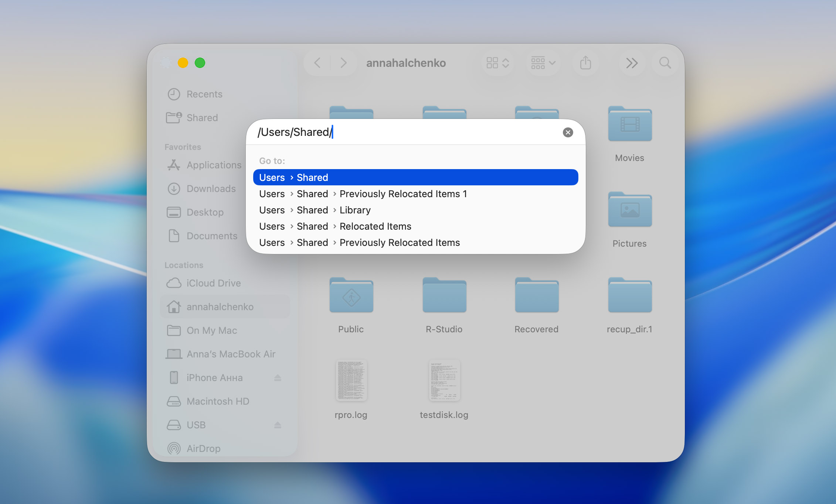
Task: Click the Search magnifier icon
Action: [x=665, y=63]
